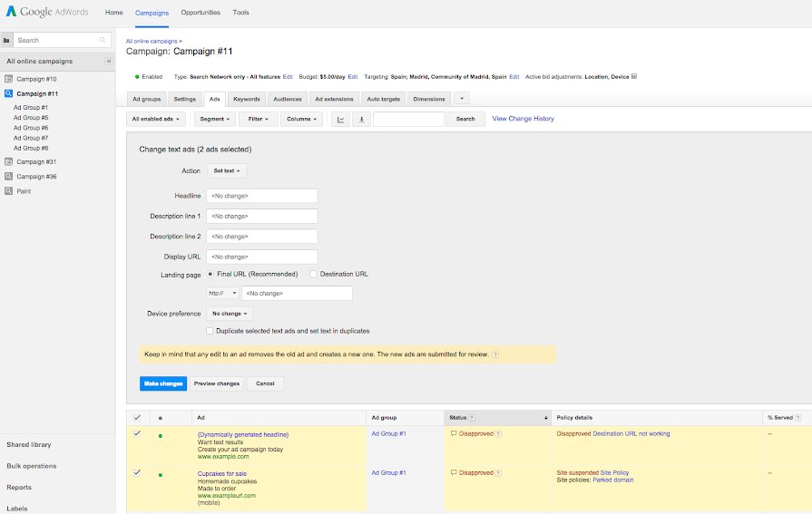Click the sidebar search magnifier icon

103,40
